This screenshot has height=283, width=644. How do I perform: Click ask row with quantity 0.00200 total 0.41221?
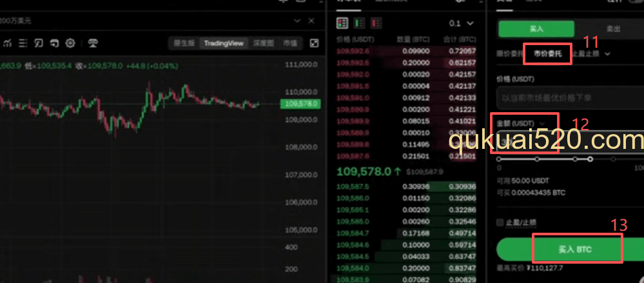pos(406,110)
